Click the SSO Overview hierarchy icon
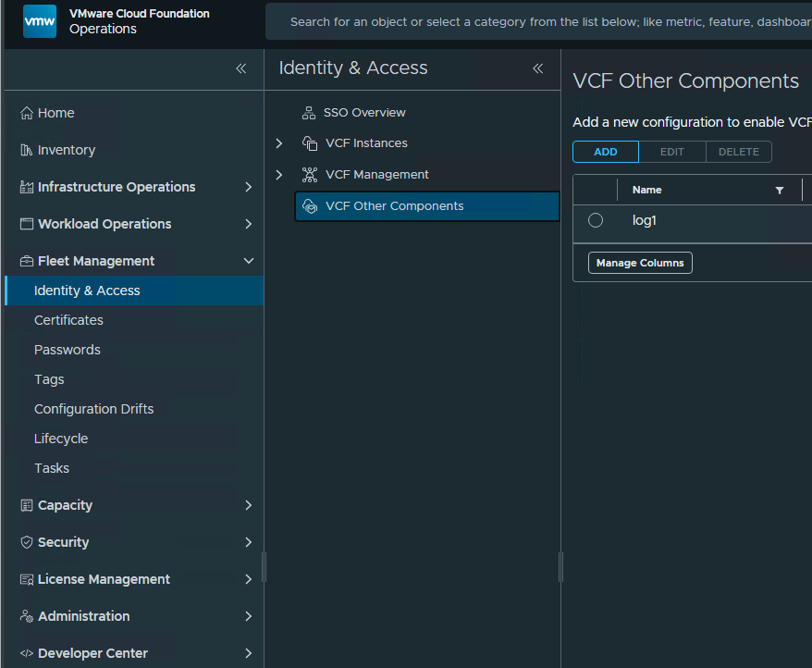The width and height of the screenshot is (812, 668). coord(309,113)
